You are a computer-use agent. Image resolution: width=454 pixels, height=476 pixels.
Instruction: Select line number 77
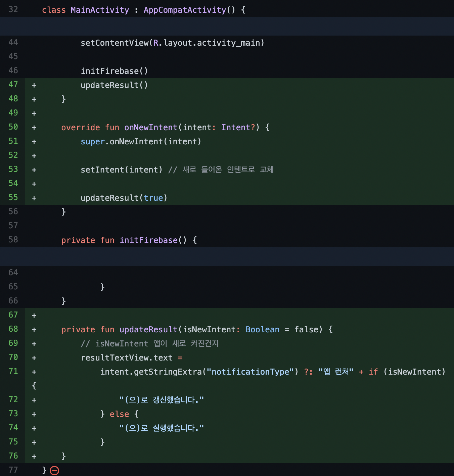click(x=13, y=470)
